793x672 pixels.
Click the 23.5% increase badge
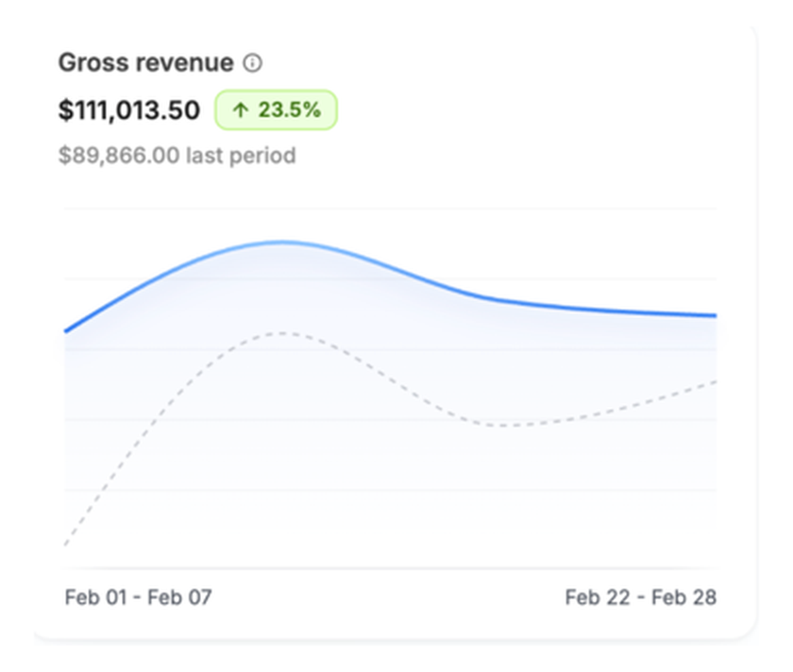(276, 110)
